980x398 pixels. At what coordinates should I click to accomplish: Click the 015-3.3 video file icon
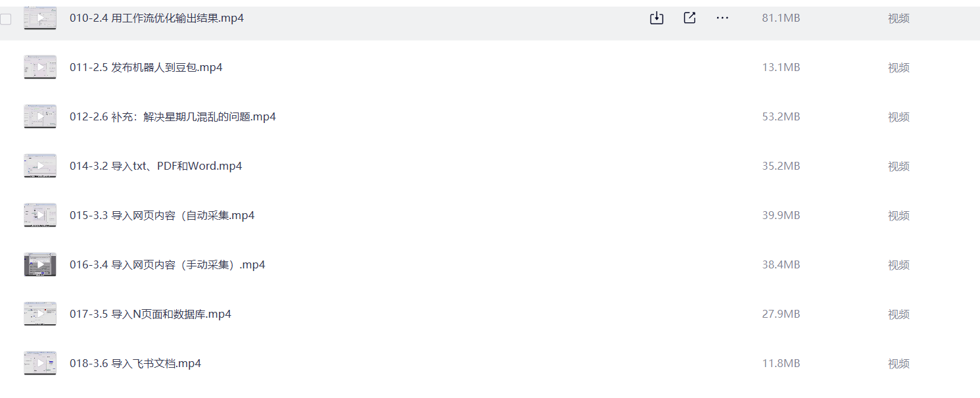click(x=40, y=215)
